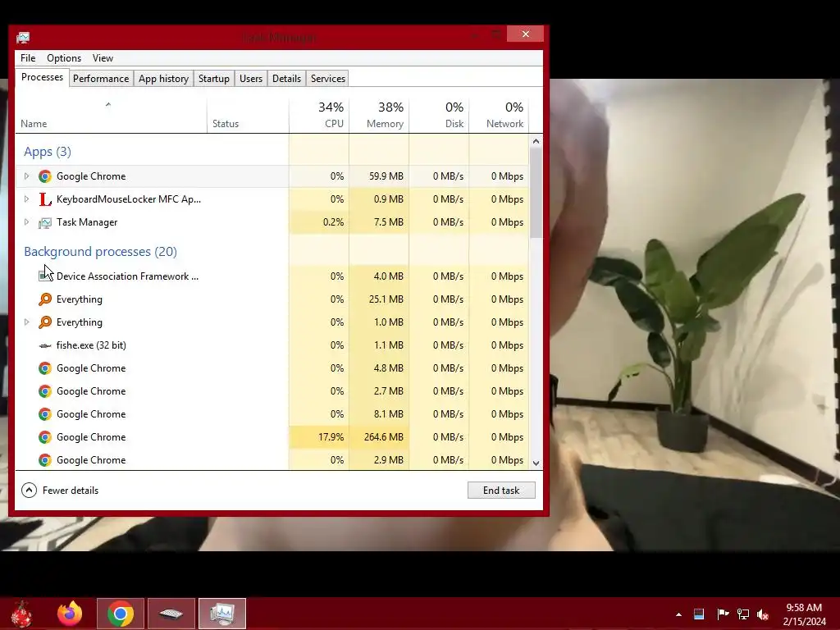
Task: Click Chrome icon in Apps Google Chrome row
Action: coord(45,176)
